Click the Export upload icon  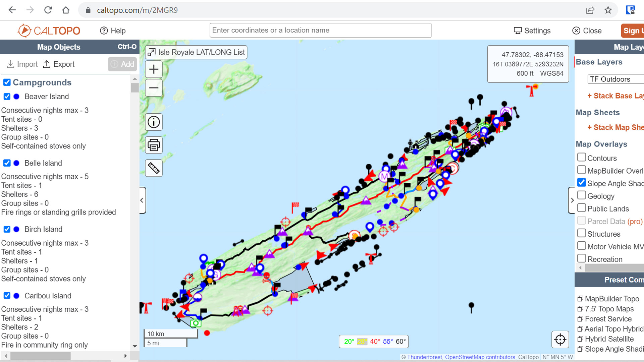tap(47, 64)
